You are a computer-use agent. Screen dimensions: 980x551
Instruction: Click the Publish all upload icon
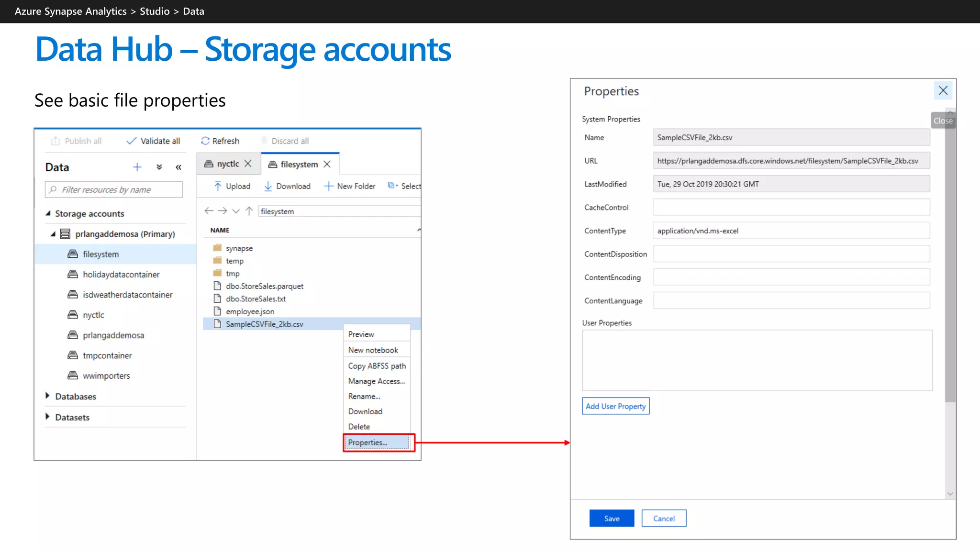56,141
